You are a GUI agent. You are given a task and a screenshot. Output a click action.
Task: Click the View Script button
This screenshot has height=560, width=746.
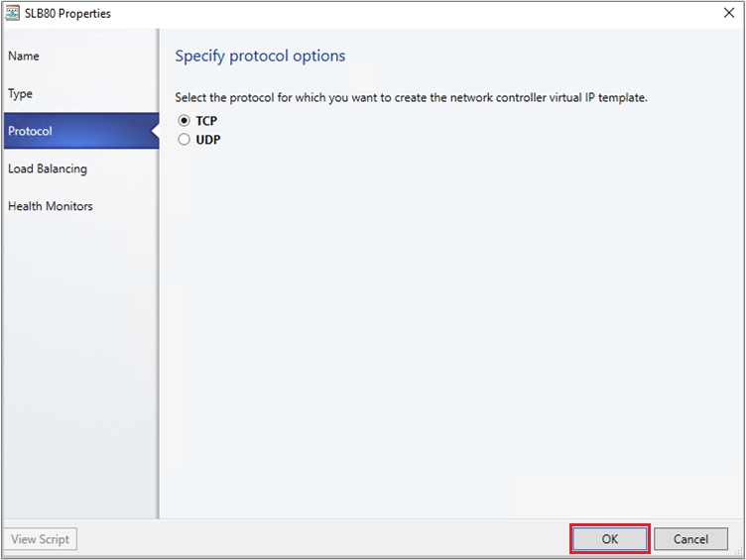tap(41, 539)
